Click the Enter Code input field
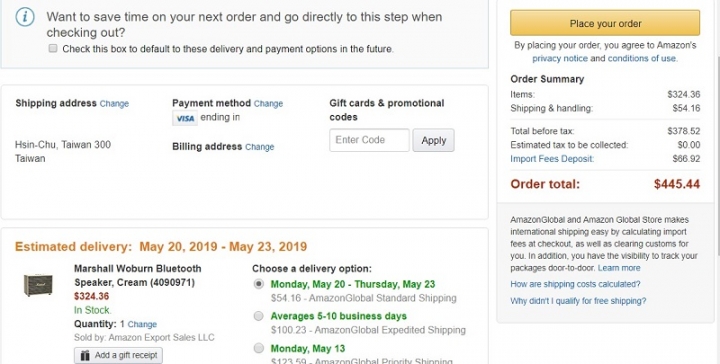The width and height of the screenshot is (720, 364). pyautogui.click(x=369, y=140)
